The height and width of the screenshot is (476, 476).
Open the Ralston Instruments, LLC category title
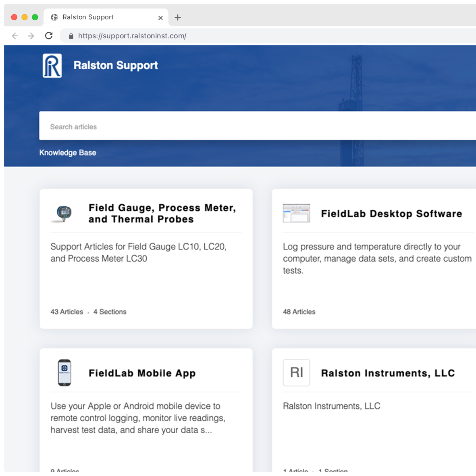click(388, 373)
